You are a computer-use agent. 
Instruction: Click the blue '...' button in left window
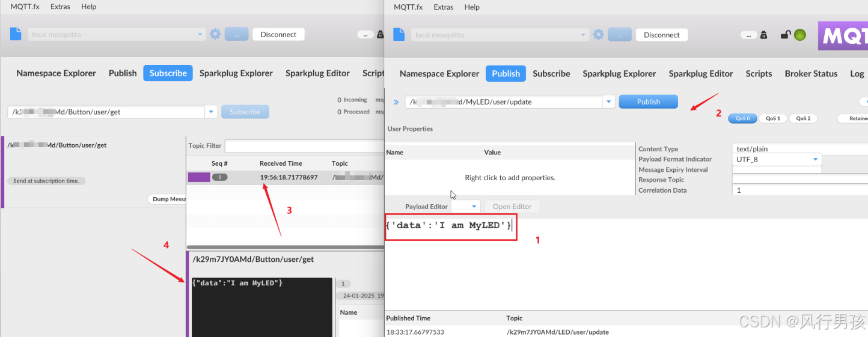click(237, 34)
